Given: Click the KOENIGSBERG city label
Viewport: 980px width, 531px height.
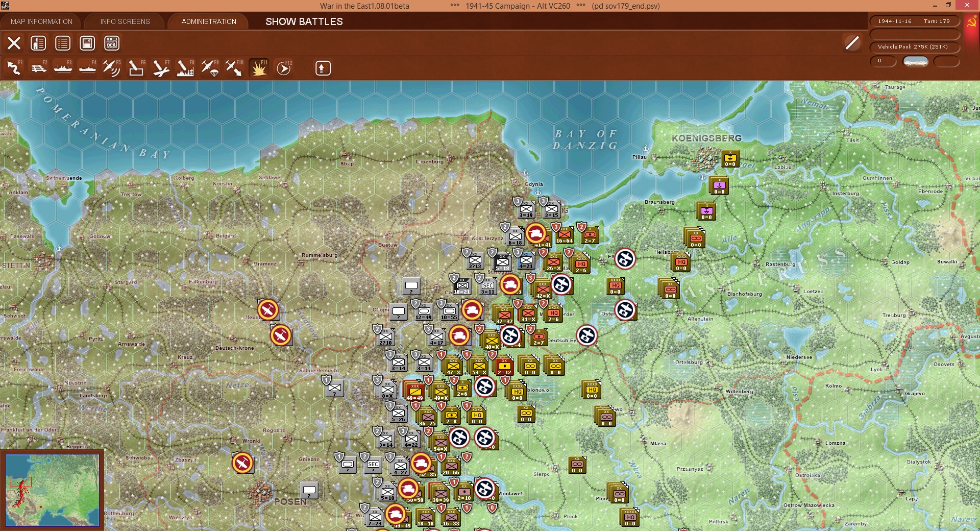Looking at the screenshot, I should pyautogui.click(x=706, y=138).
